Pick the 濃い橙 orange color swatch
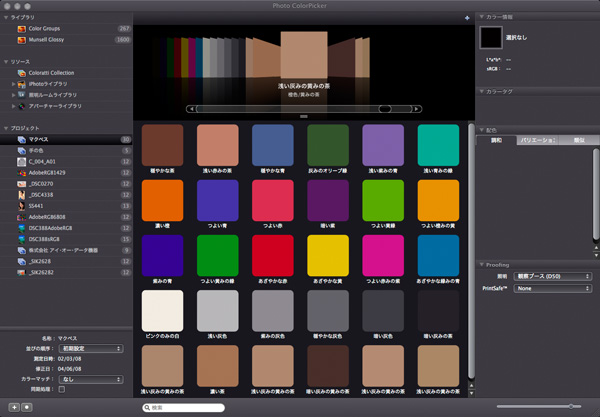Screen dimensions: 600x417 click(162, 200)
